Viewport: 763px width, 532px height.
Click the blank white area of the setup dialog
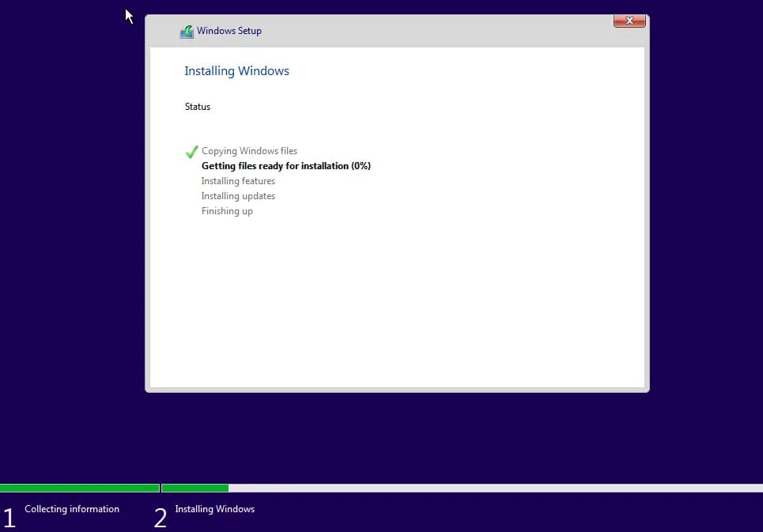[x=395, y=300]
